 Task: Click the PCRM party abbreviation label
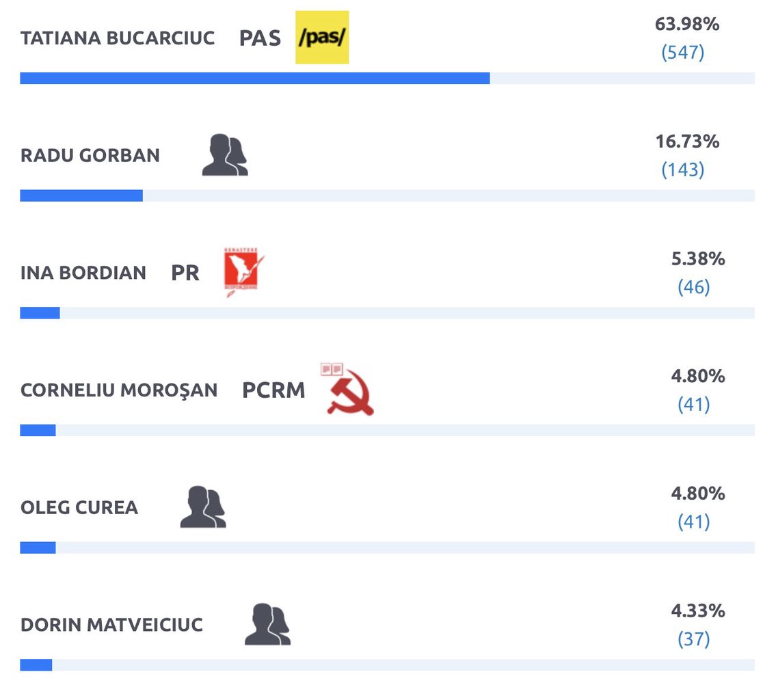click(x=273, y=390)
